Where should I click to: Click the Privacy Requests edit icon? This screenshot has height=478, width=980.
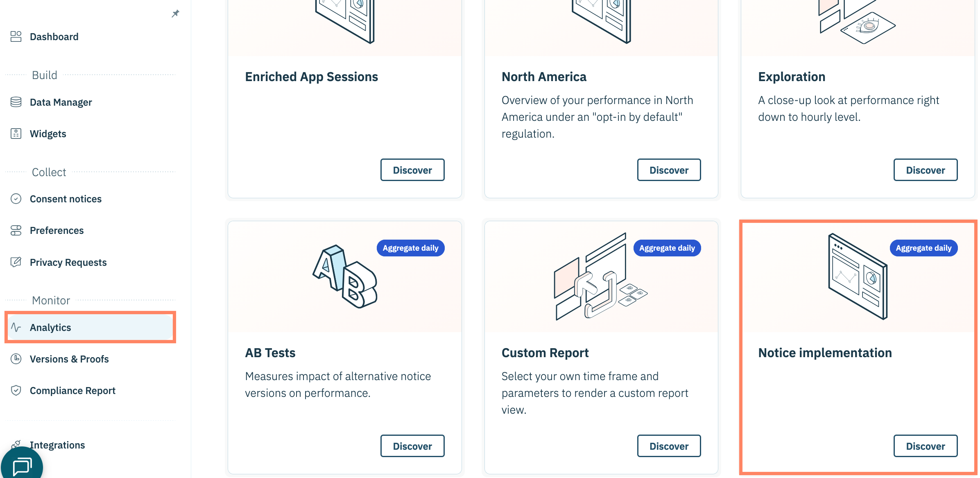pos(16,262)
